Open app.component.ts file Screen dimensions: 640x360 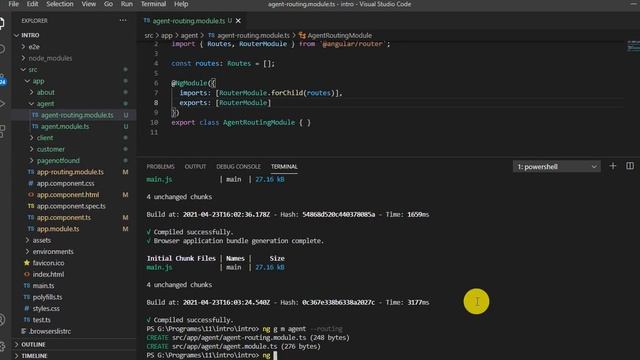tap(64, 218)
